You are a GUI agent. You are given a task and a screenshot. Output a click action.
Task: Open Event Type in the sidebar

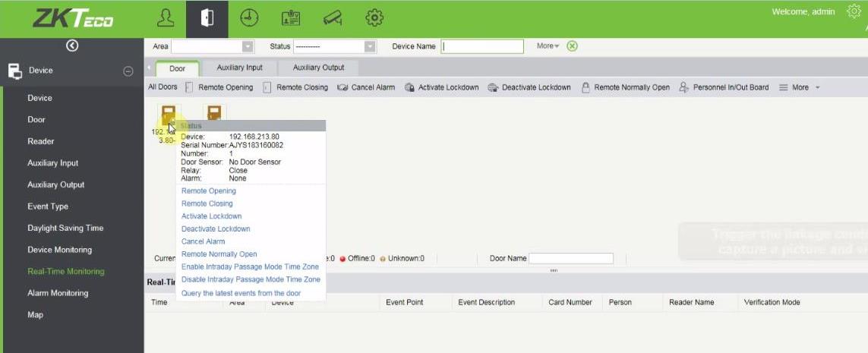point(48,206)
